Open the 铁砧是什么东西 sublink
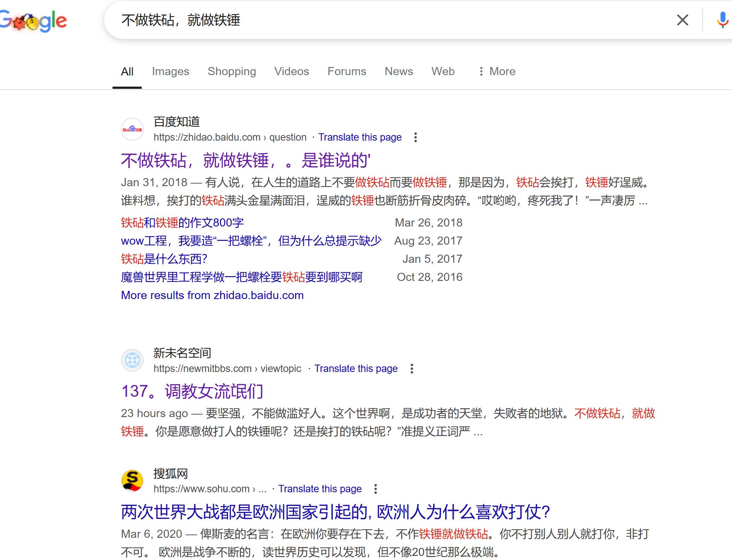 (x=164, y=259)
